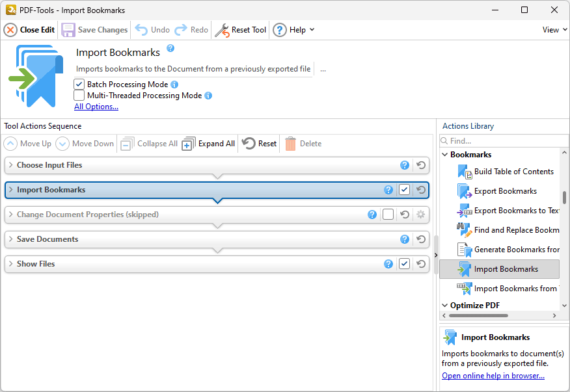Select Export Bookmarks action
This screenshot has width=570, height=392.
pyautogui.click(x=497, y=191)
